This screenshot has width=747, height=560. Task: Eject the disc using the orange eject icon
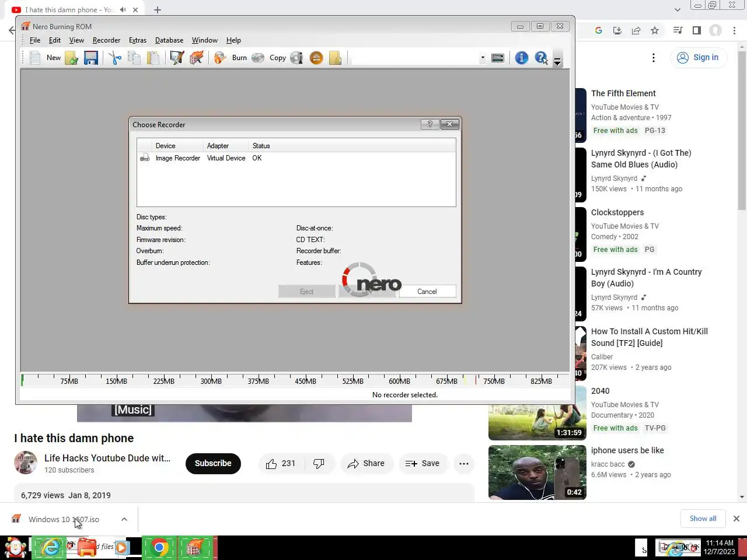coord(316,58)
